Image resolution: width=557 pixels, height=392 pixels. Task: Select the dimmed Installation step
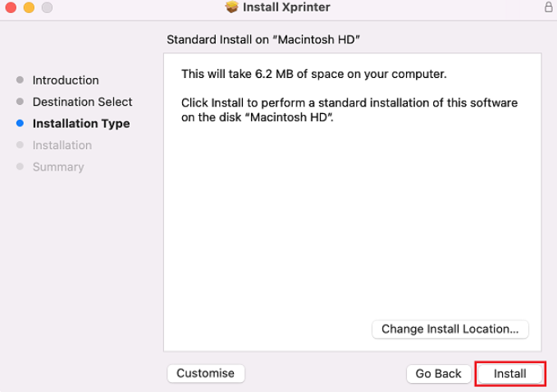(x=62, y=145)
